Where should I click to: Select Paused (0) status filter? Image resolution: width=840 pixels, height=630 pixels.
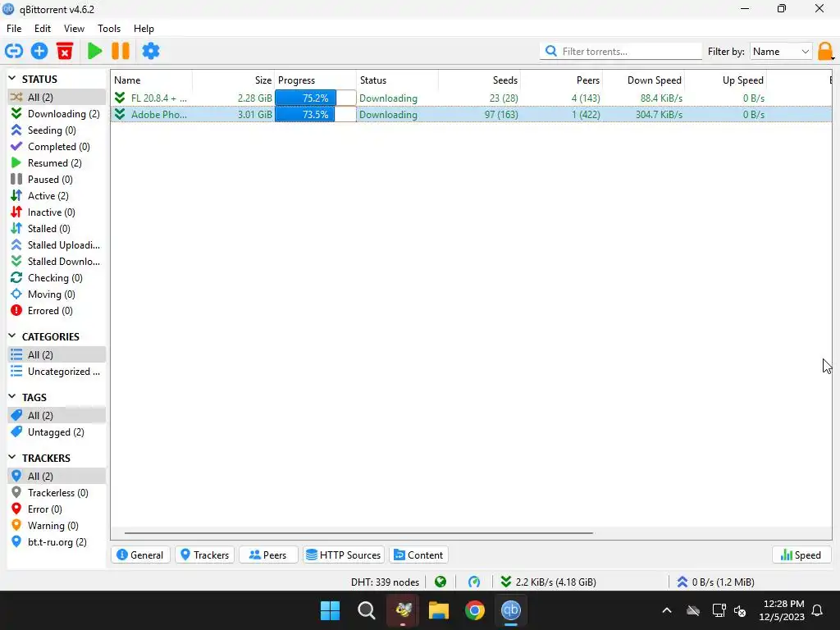(57, 180)
